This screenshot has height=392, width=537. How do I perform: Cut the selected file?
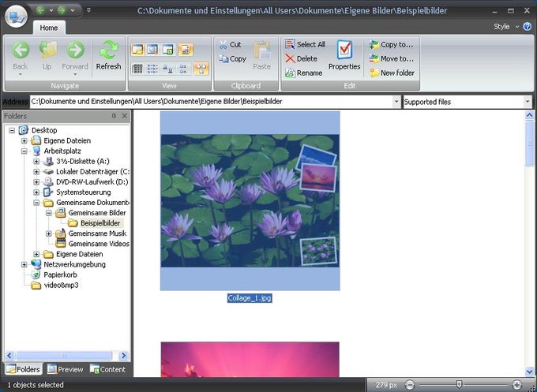(x=230, y=44)
